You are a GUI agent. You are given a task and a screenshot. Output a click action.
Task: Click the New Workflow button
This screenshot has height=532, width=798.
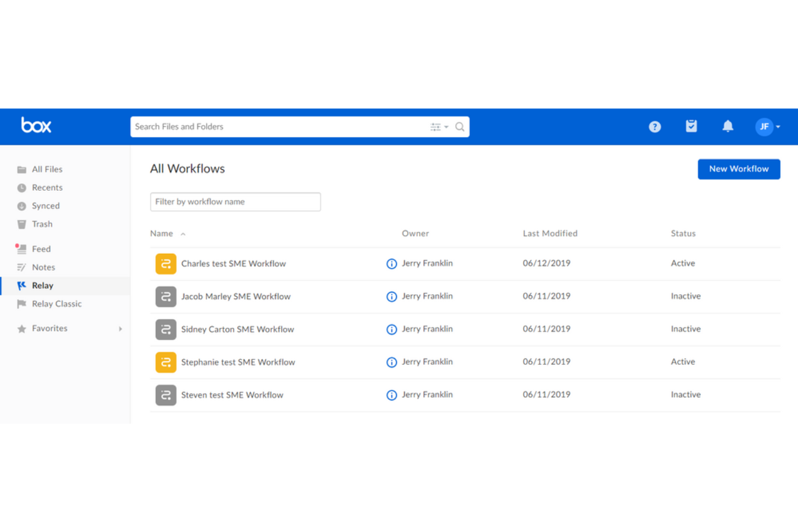(x=739, y=169)
